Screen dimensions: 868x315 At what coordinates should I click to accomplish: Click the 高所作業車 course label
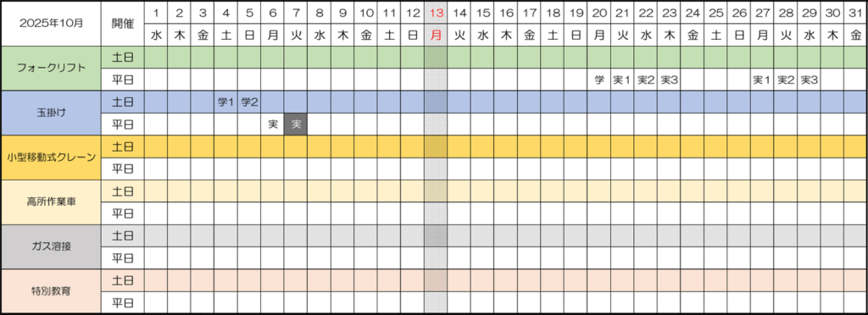tap(52, 202)
